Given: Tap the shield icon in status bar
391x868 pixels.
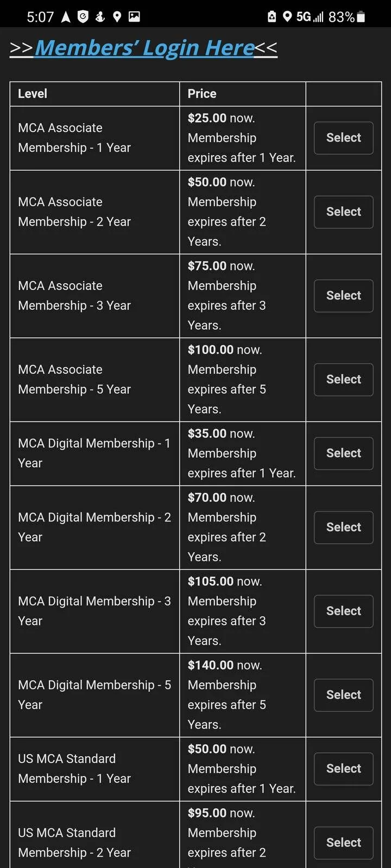Looking at the screenshot, I should (x=83, y=17).
